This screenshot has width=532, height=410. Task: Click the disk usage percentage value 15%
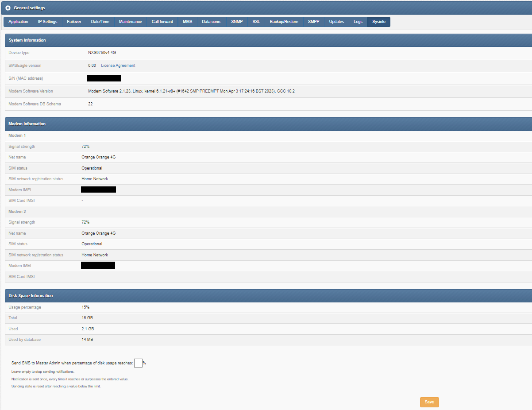pyautogui.click(x=85, y=307)
